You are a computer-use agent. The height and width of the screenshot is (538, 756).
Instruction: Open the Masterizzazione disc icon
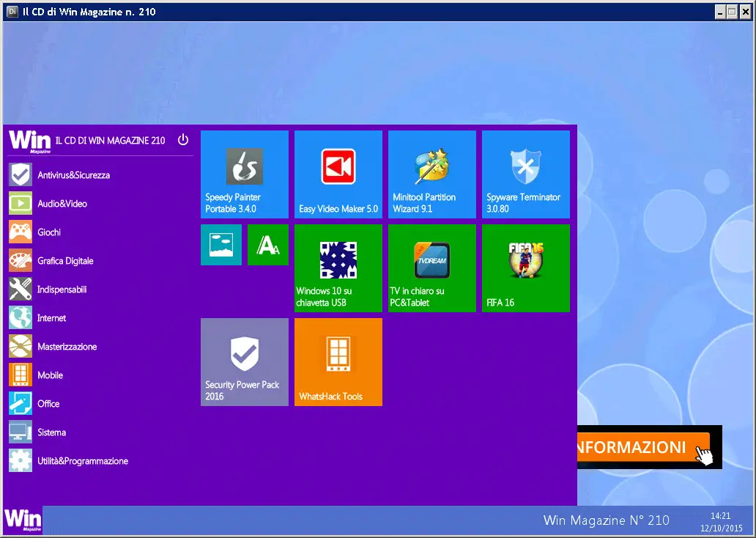pos(21,347)
